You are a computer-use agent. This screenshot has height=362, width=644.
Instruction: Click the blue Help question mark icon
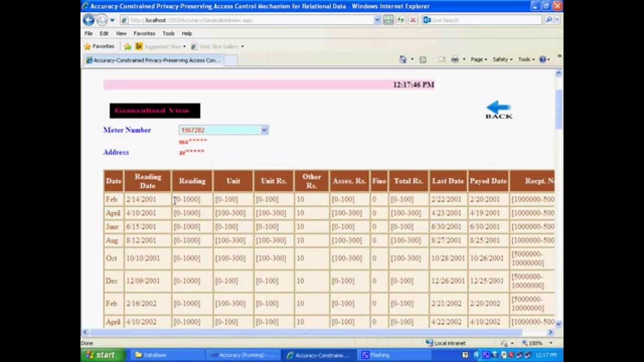tap(542, 59)
